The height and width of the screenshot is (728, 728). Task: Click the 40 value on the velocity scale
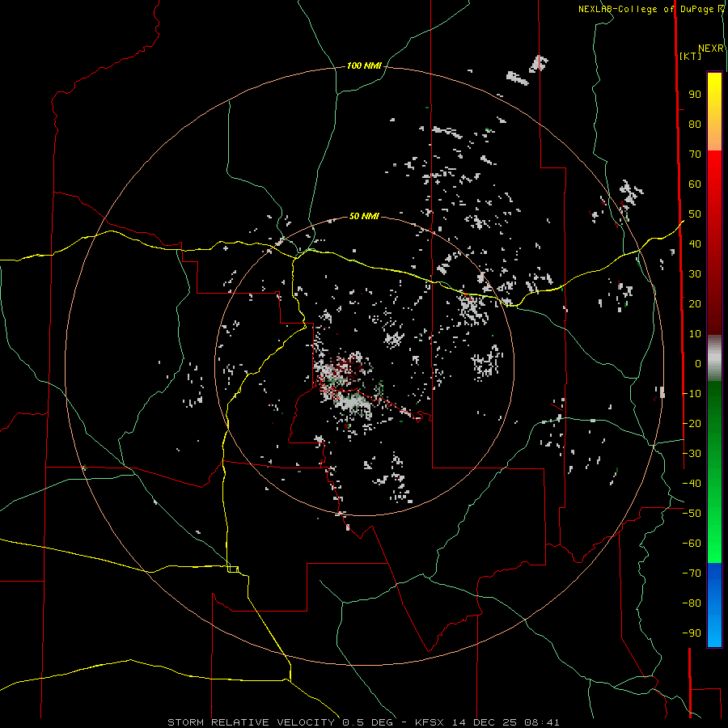pos(695,244)
